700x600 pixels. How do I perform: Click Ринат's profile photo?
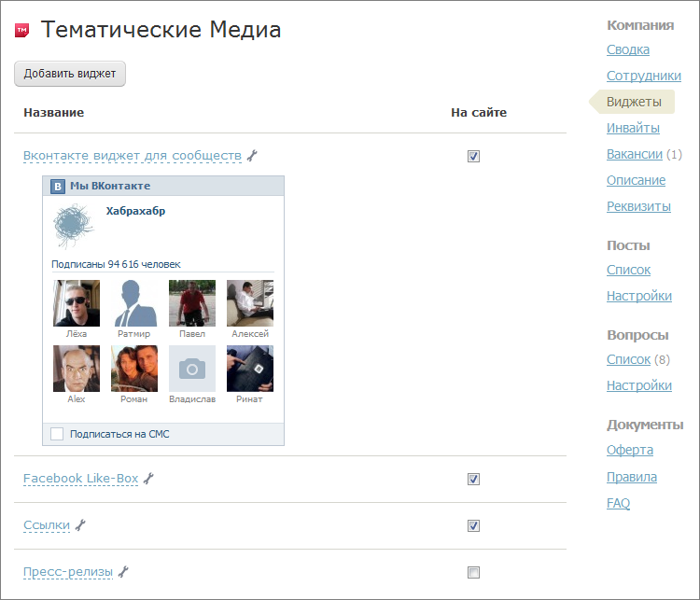[250, 369]
